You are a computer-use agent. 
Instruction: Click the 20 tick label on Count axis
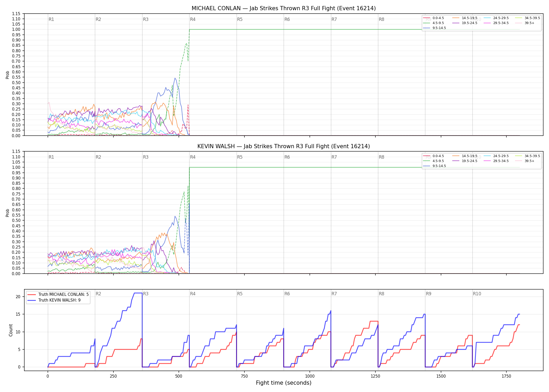(18, 297)
